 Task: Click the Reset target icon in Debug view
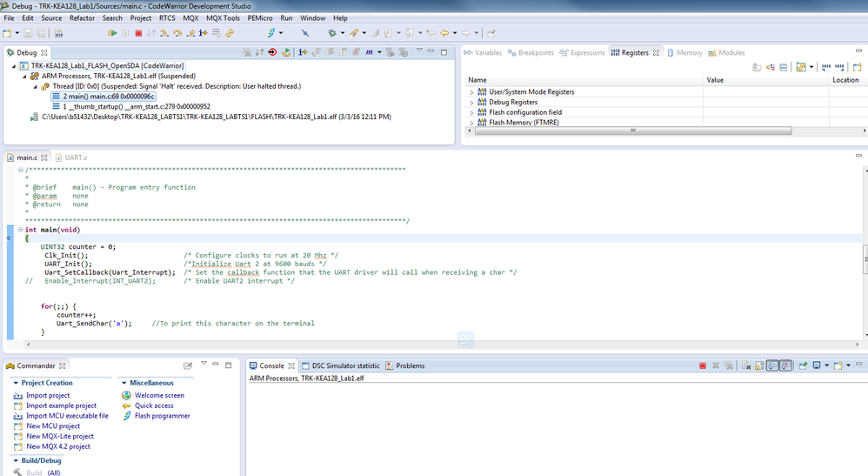coord(272,52)
